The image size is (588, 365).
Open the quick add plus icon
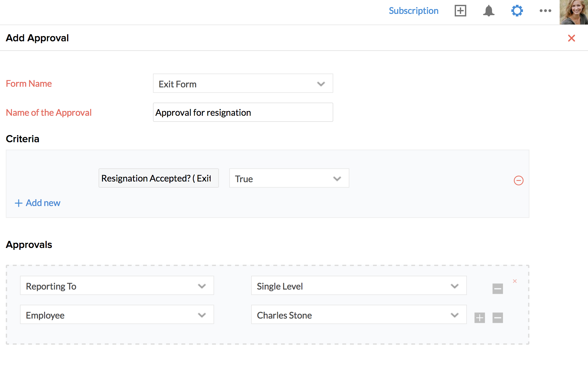coord(460,11)
